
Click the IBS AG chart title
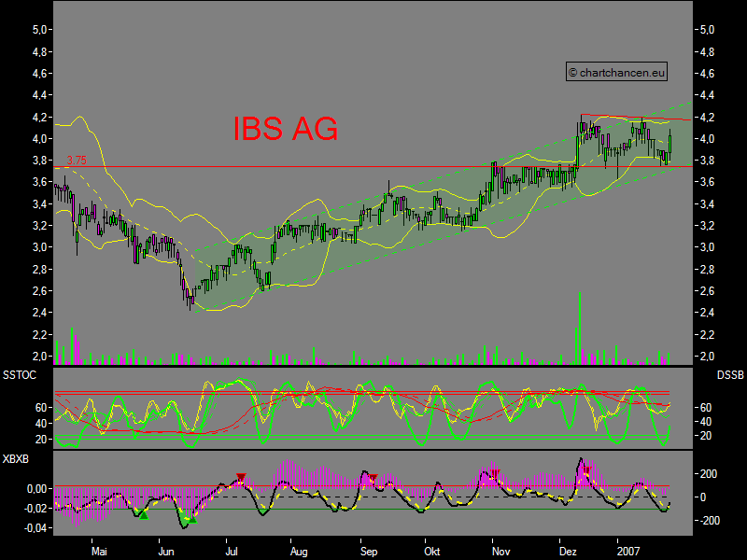click(x=285, y=130)
